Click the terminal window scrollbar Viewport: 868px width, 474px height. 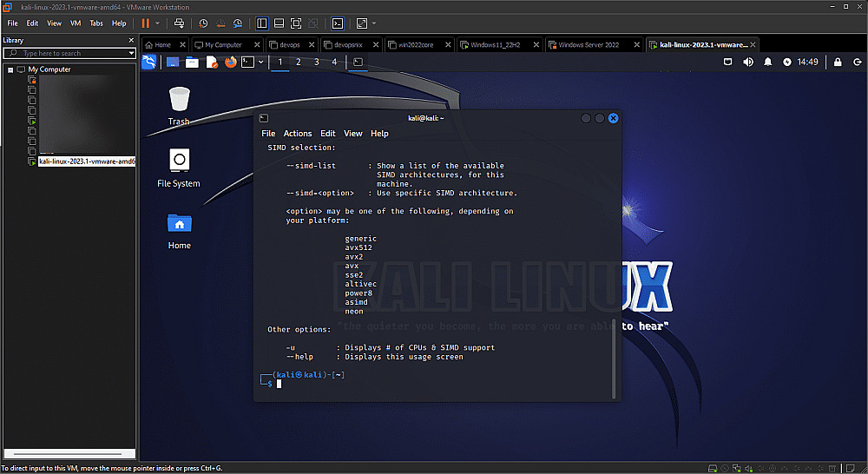coord(614,358)
